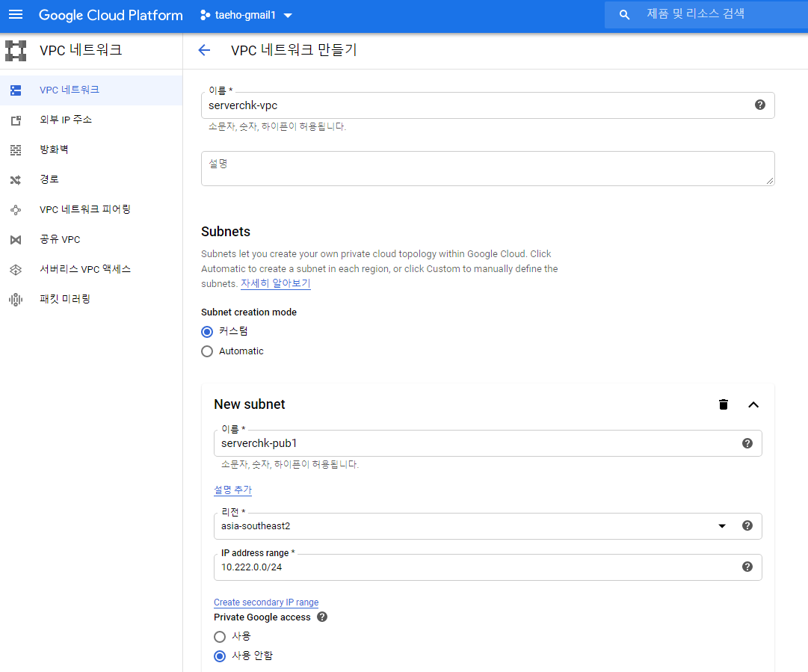Collapse the New subnet section
Screen dimensions: 808x672
point(753,404)
